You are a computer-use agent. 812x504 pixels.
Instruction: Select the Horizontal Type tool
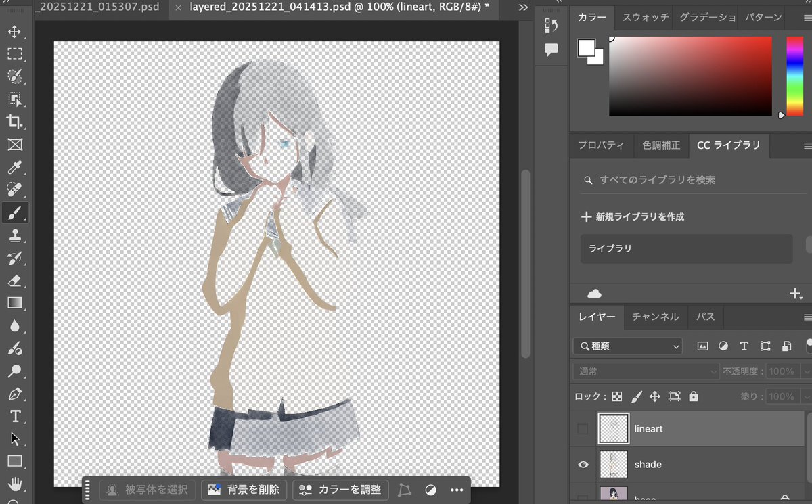tap(14, 416)
